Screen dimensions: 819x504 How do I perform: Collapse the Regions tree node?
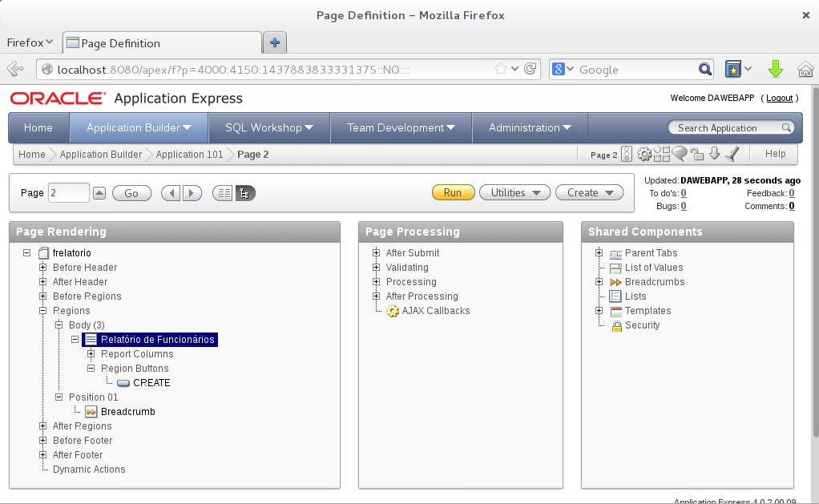click(43, 311)
